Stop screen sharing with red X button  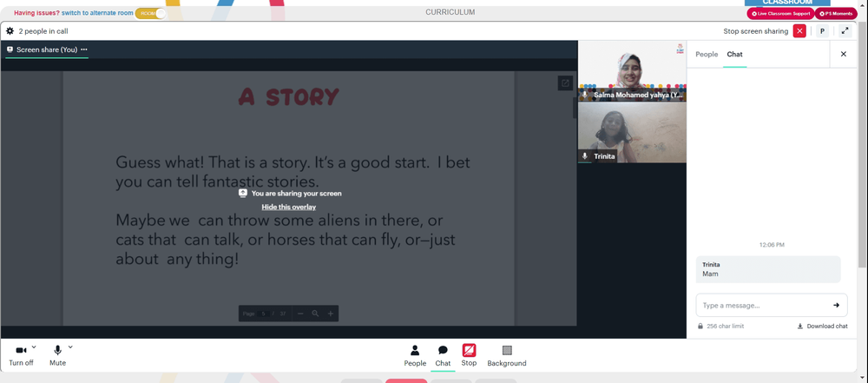click(799, 31)
